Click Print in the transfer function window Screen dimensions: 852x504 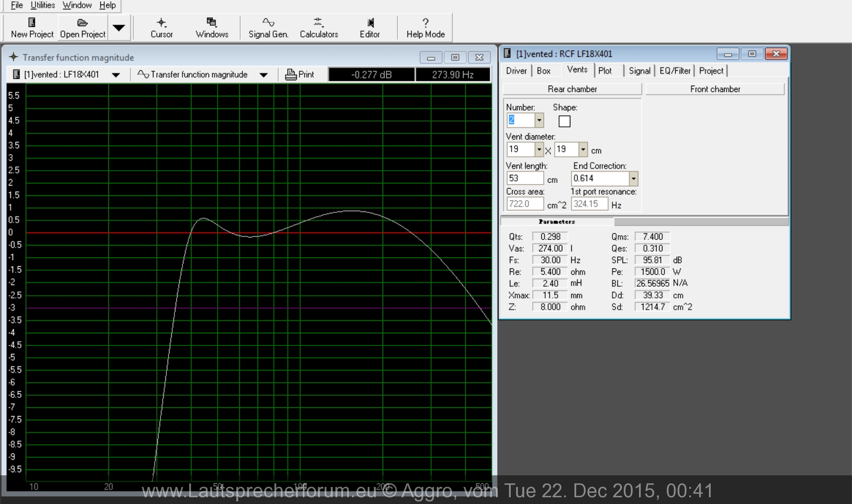click(x=300, y=74)
